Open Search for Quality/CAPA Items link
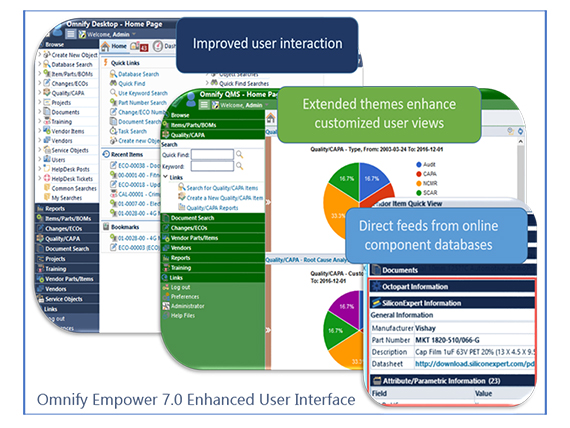The height and width of the screenshot is (428, 570). [x=222, y=188]
